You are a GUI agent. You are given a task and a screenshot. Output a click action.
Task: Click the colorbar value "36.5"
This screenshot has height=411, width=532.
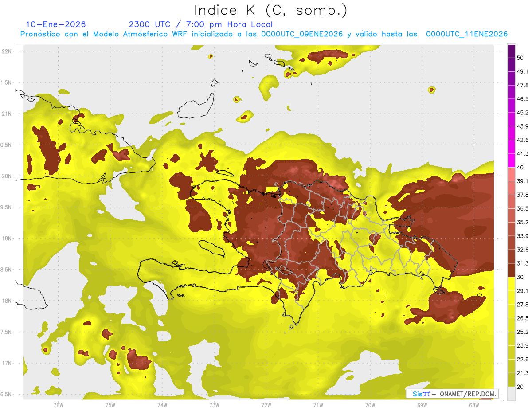[x=523, y=208]
